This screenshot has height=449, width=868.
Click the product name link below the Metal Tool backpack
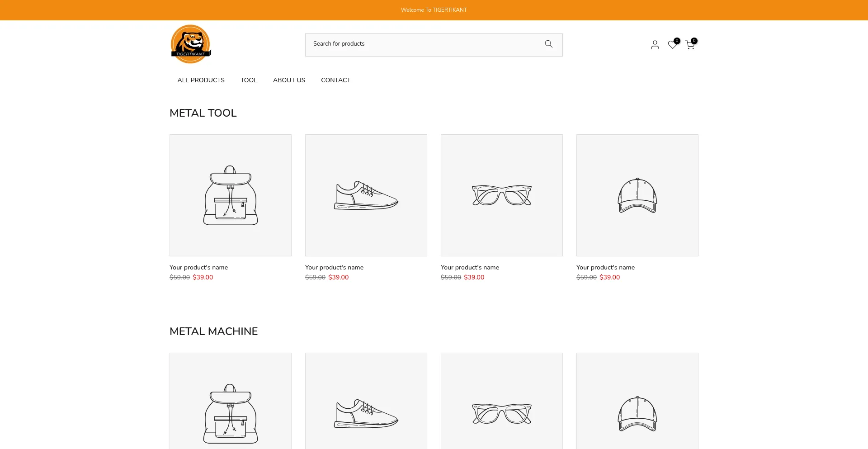pos(198,267)
